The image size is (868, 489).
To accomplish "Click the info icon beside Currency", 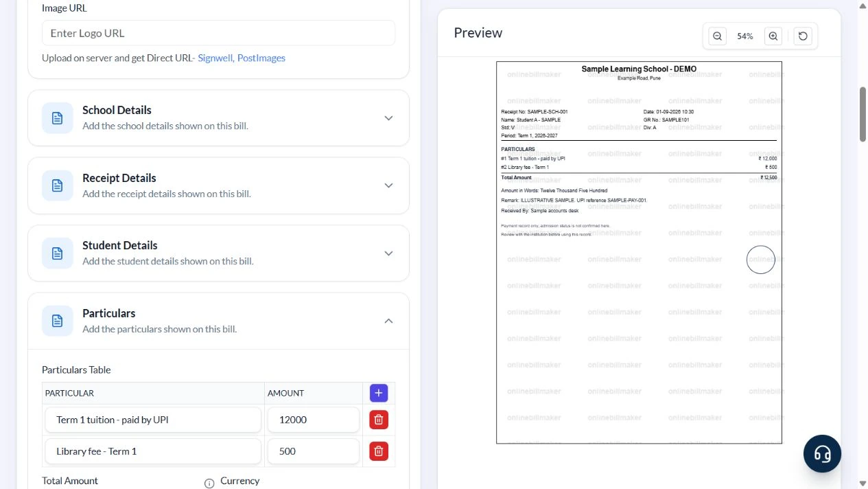I will click(x=209, y=483).
